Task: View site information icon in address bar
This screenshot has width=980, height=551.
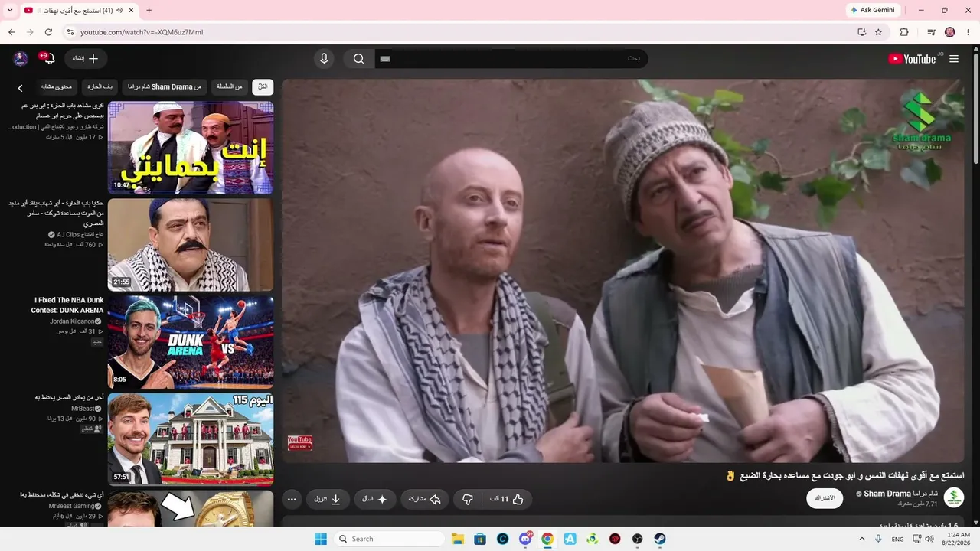Action: [x=70, y=32]
